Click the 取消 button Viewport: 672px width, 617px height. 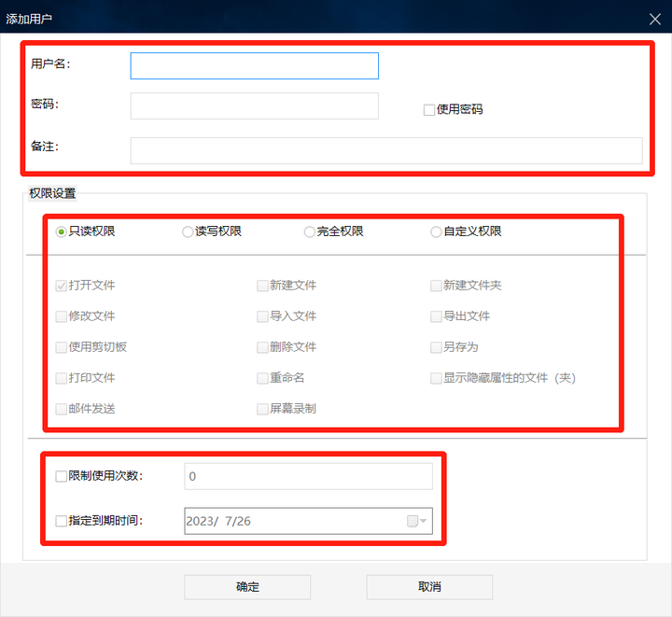(429, 587)
